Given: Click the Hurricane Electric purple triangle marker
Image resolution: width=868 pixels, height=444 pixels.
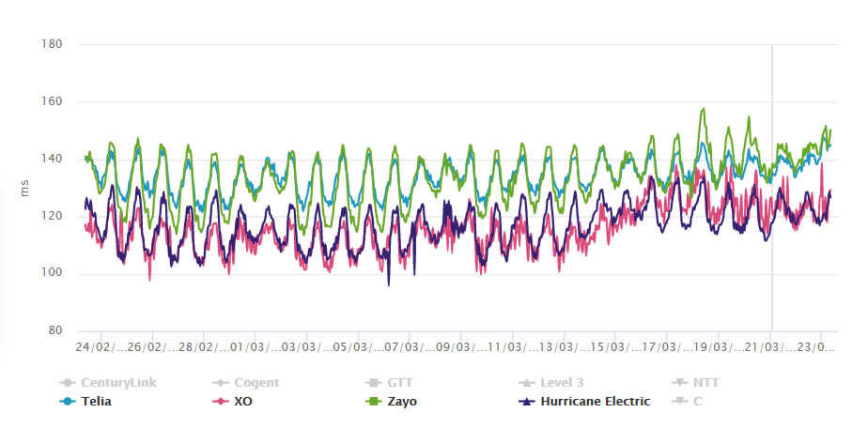Looking at the screenshot, I should [527, 402].
